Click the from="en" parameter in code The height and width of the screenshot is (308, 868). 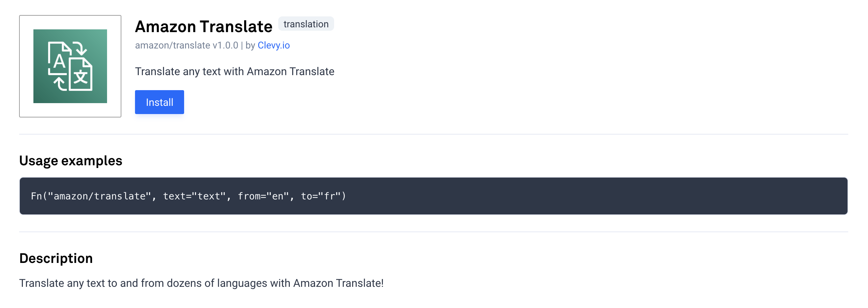pos(263,196)
